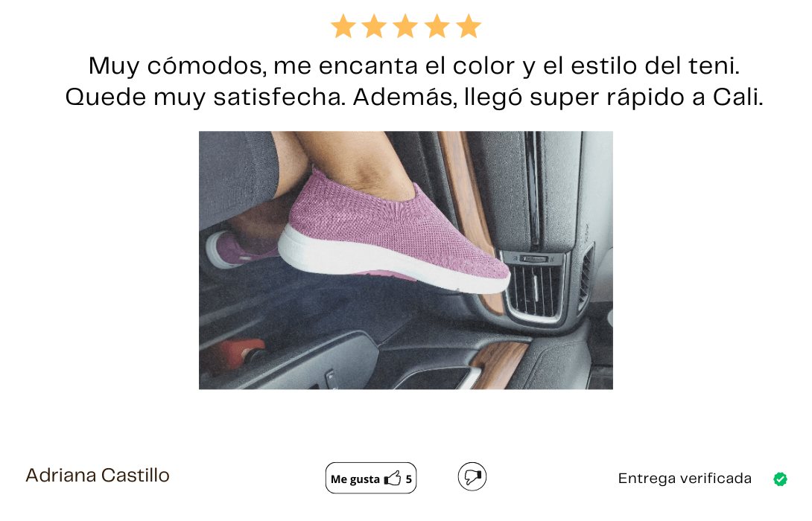812x521 pixels.
Task: Select the second rating star
Action: click(x=375, y=26)
